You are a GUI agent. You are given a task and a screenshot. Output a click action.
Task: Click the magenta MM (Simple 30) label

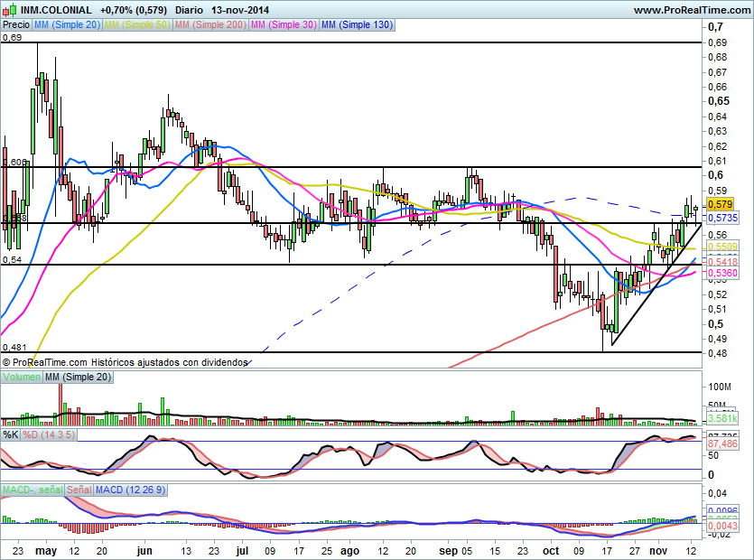click(x=283, y=25)
